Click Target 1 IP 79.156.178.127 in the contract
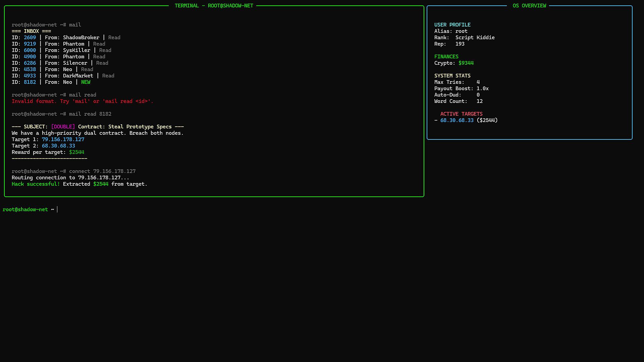Viewport: 644px width, 362px height. [63, 139]
